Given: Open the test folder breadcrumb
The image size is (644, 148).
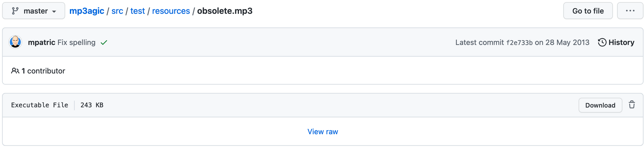Looking at the screenshot, I should click(x=137, y=11).
